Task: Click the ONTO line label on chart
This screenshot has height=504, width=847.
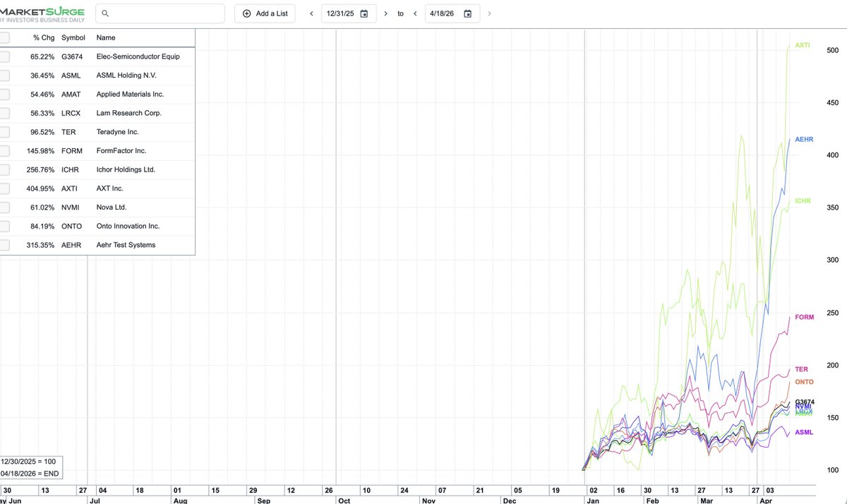Action: (804, 382)
